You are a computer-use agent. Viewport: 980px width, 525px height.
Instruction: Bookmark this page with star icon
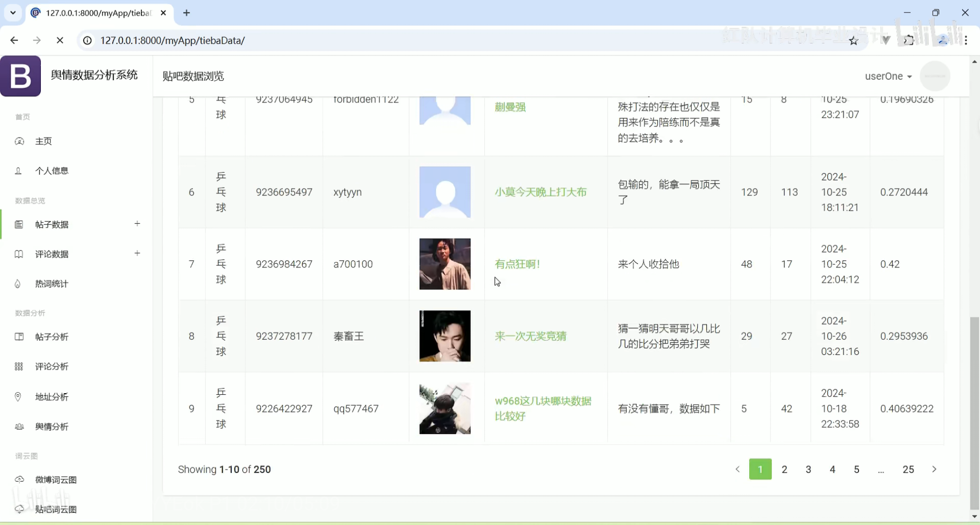[x=853, y=41]
